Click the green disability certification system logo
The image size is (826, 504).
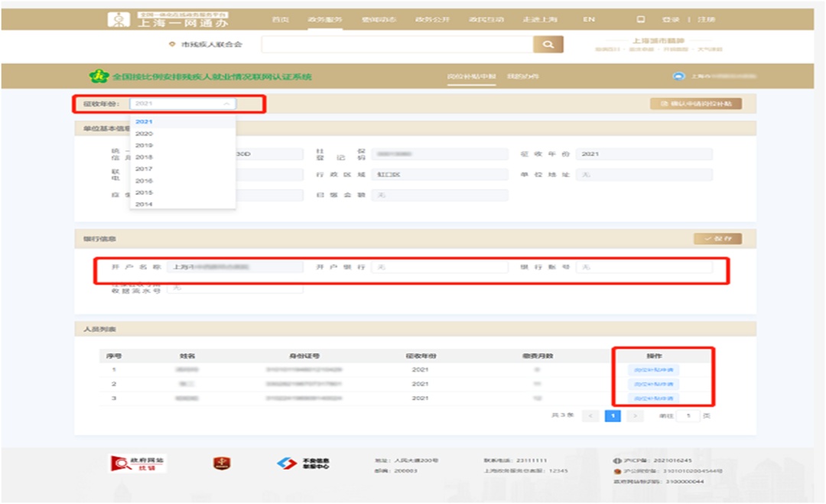[x=99, y=76]
